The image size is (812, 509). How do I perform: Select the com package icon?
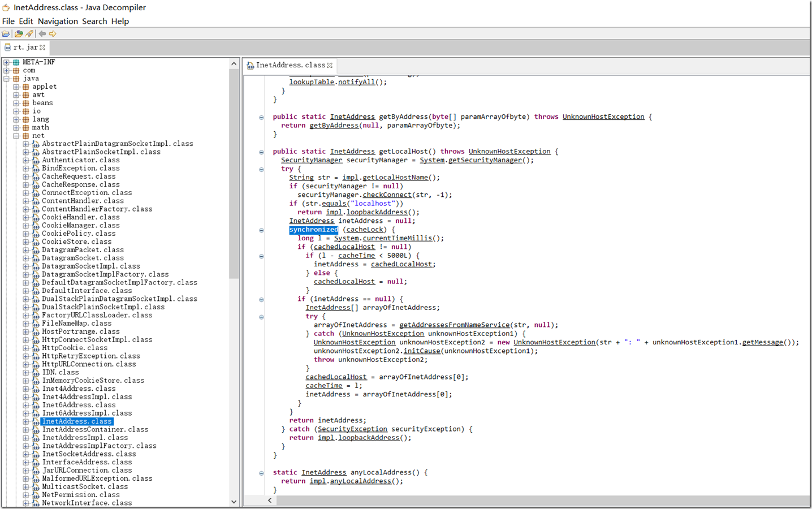(x=16, y=71)
